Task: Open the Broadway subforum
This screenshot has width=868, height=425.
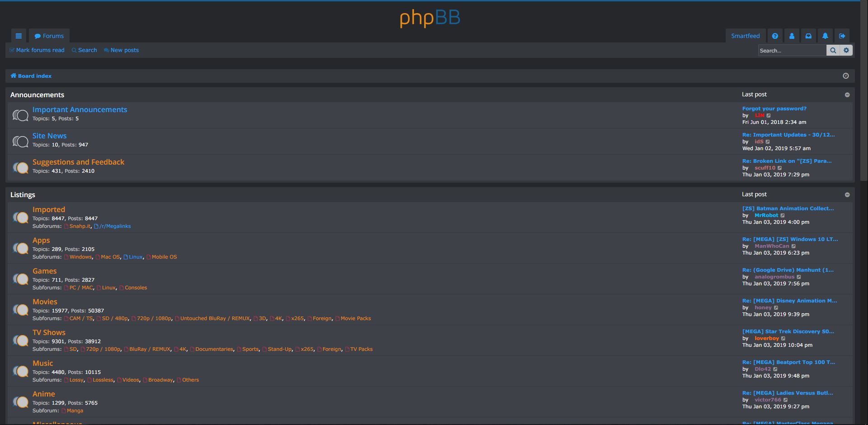Action: coord(158,380)
